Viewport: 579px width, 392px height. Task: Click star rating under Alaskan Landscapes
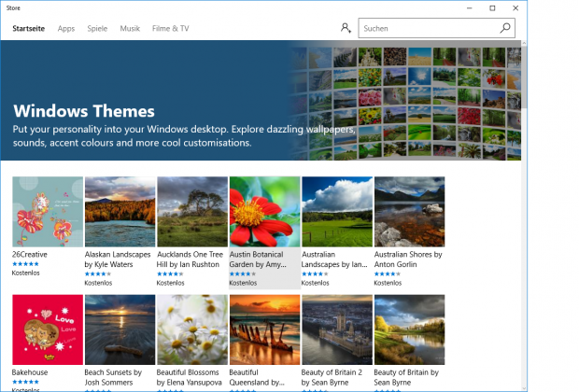[x=98, y=273]
